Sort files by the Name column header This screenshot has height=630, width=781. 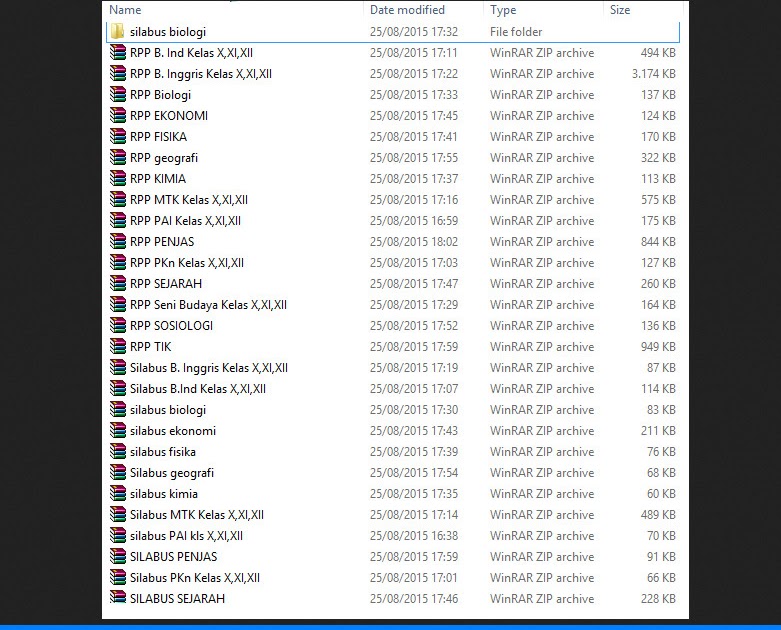coord(125,10)
